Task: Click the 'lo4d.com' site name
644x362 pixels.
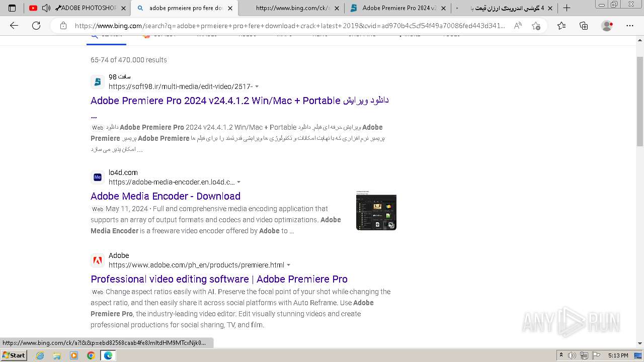Action: click(x=123, y=172)
